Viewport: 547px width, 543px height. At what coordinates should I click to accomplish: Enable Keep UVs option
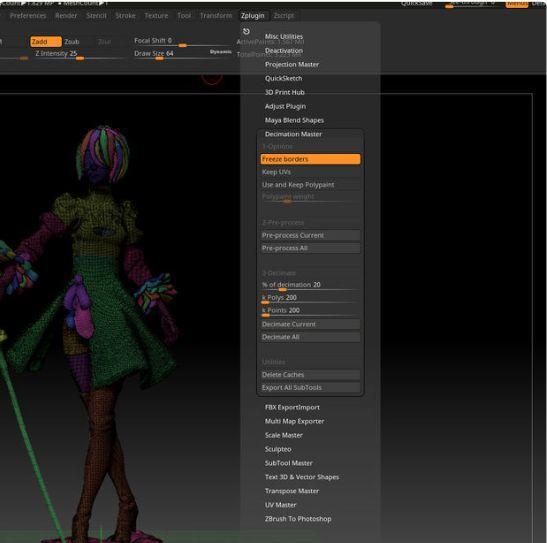click(310, 172)
